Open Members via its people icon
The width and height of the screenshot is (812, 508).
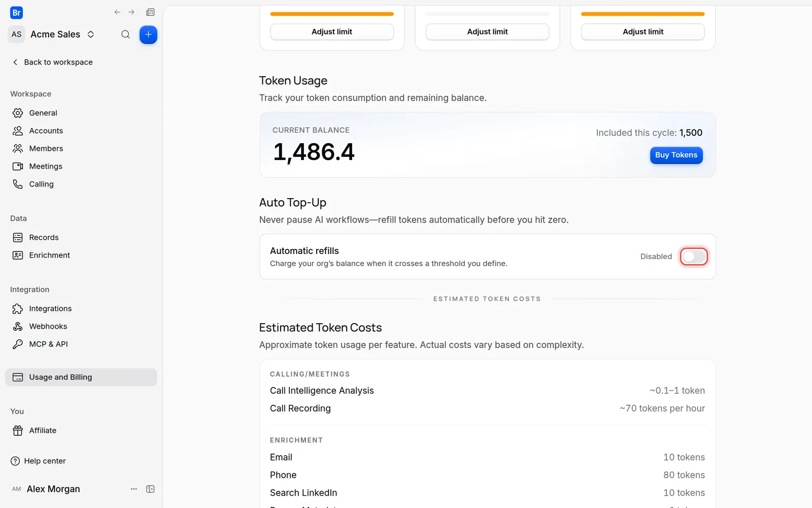click(18, 148)
